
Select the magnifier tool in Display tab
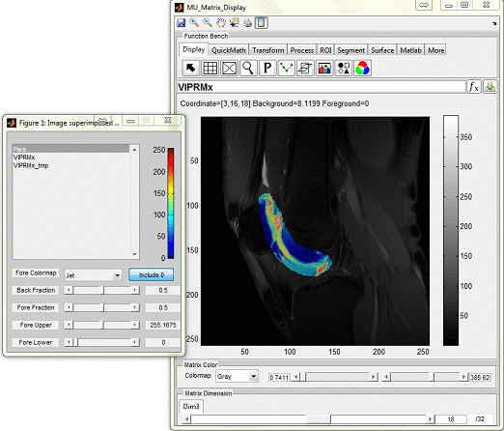click(248, 68)
